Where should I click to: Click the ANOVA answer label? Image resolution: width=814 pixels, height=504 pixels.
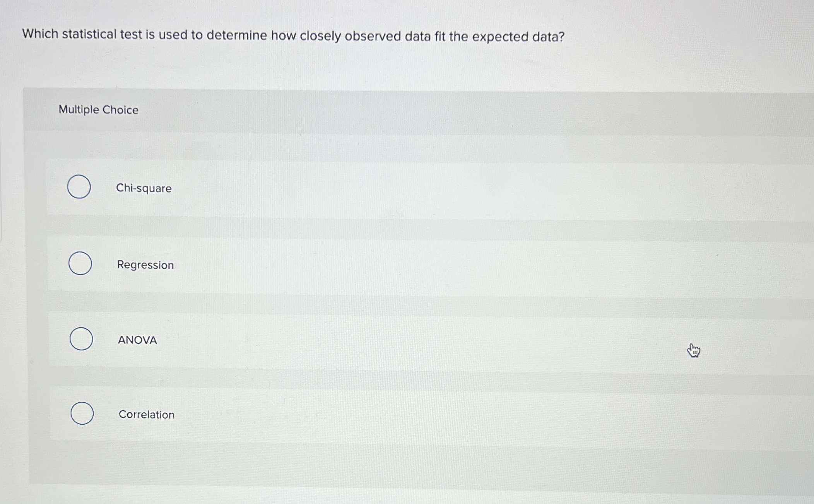(x=137, y=340)
